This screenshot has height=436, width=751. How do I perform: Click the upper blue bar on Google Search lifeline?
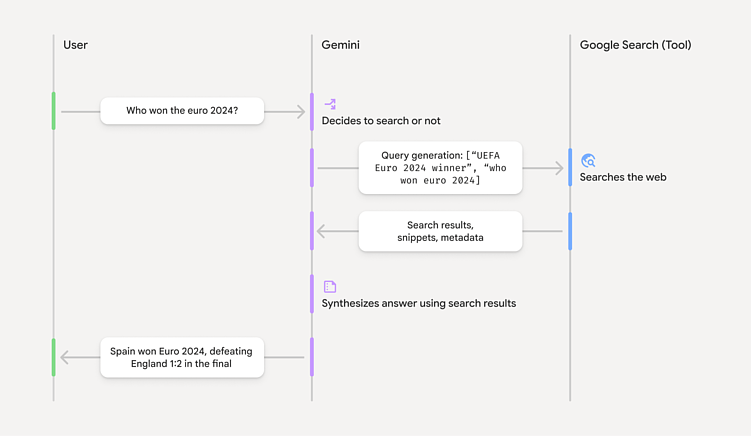click(570, 167)
